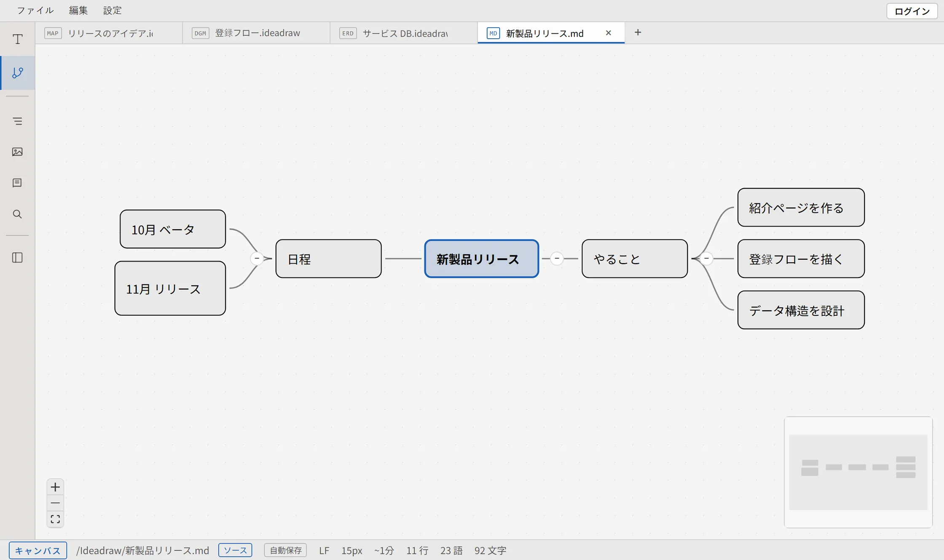Add a new tab with plus

click(638, 32)
